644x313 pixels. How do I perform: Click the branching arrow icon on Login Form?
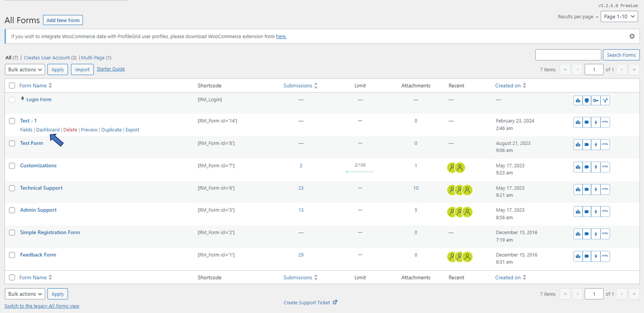605,100
